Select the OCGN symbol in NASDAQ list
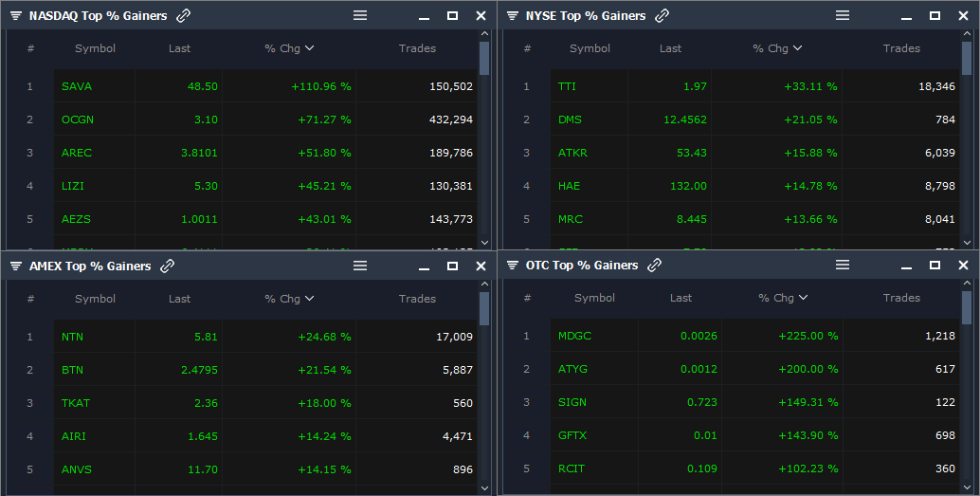 pyautogui.click(x=78, y=119)
